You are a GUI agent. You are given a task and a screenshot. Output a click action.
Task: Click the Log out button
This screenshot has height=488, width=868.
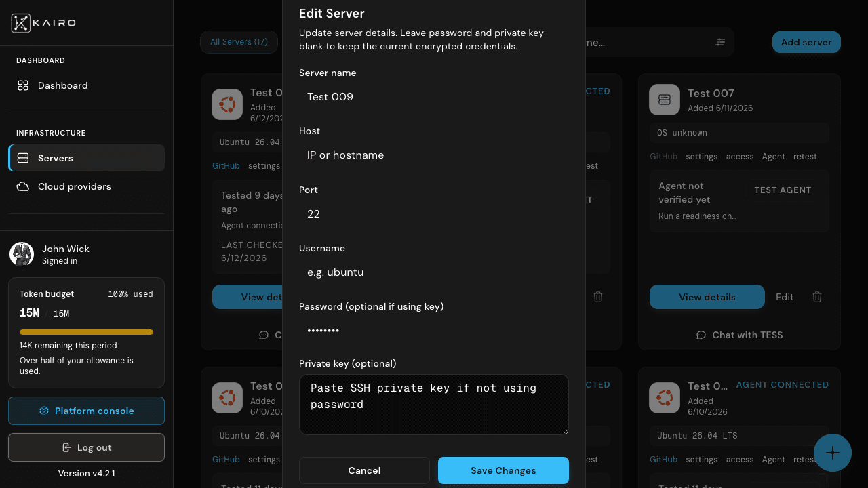pos(86,447)
